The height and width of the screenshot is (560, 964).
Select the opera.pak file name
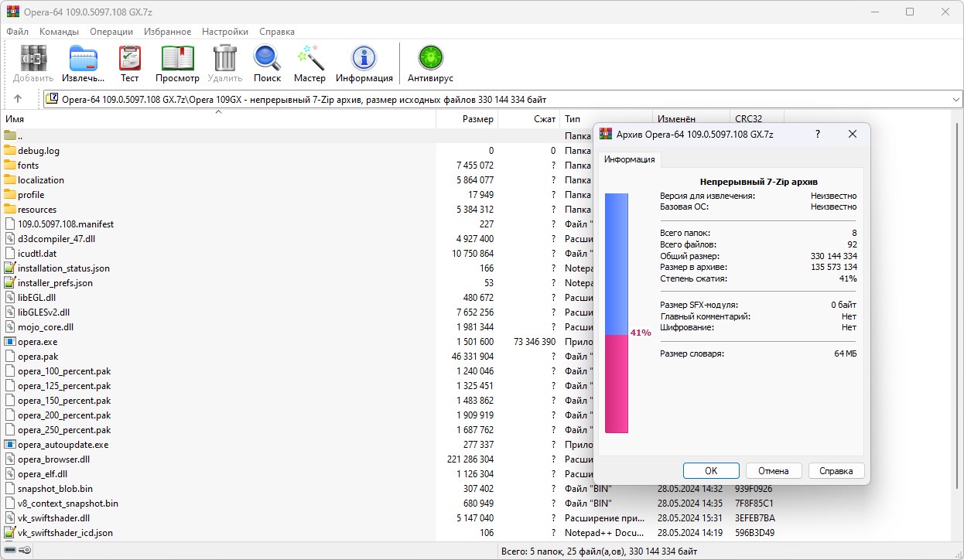pyautogui.click(x=38, y=356)
